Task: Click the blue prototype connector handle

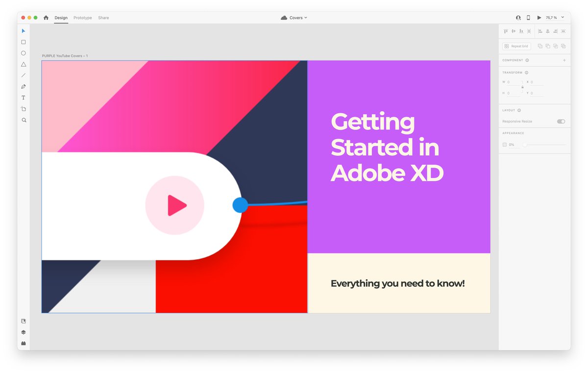Action: pyautogui.click(x=240, y=205)
